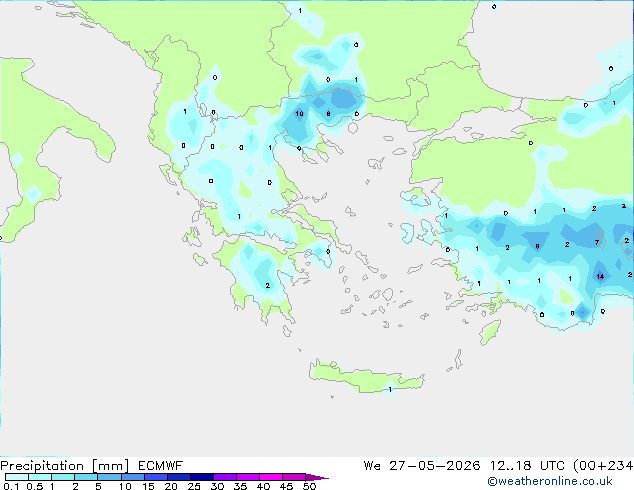Pick the 10–15 mm legend color swatch
634x490 pixels.
pos(132,477)
